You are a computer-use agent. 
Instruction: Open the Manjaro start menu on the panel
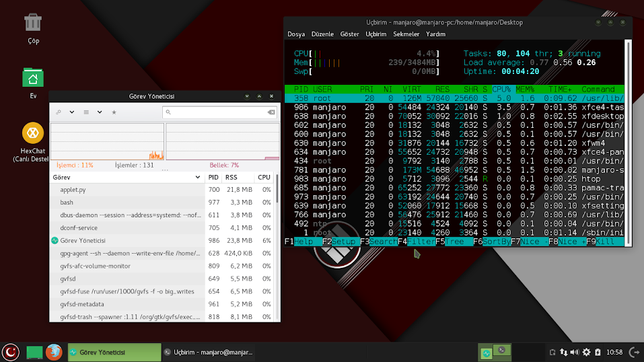point(11,352)
